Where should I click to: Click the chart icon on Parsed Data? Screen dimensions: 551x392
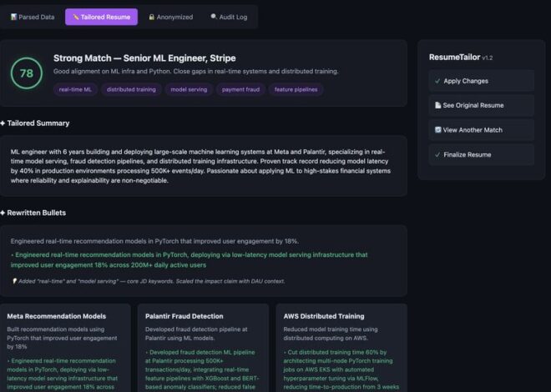(13, 17)
